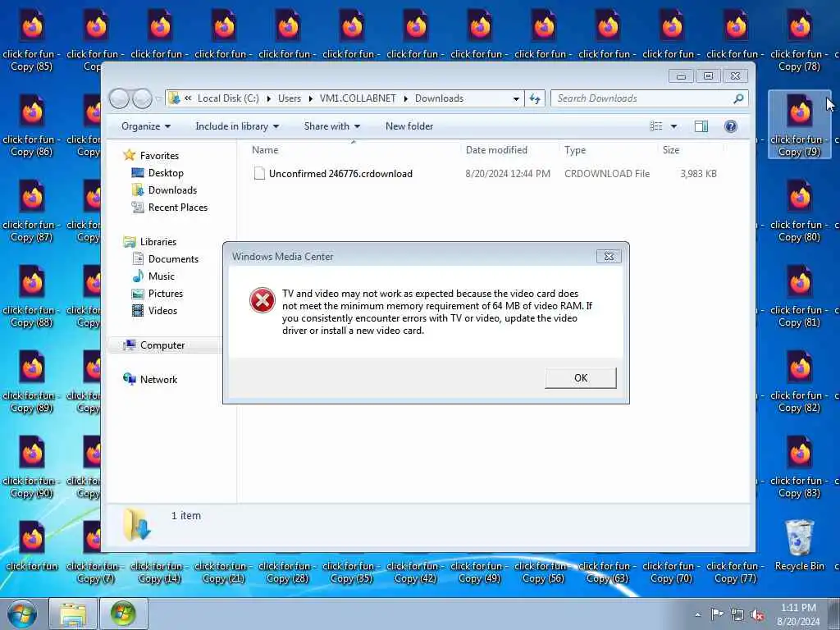The width and height of the screenshot is (840, 630).
Task: Open Explorer help icon
Action: click(x=731, y=126)
